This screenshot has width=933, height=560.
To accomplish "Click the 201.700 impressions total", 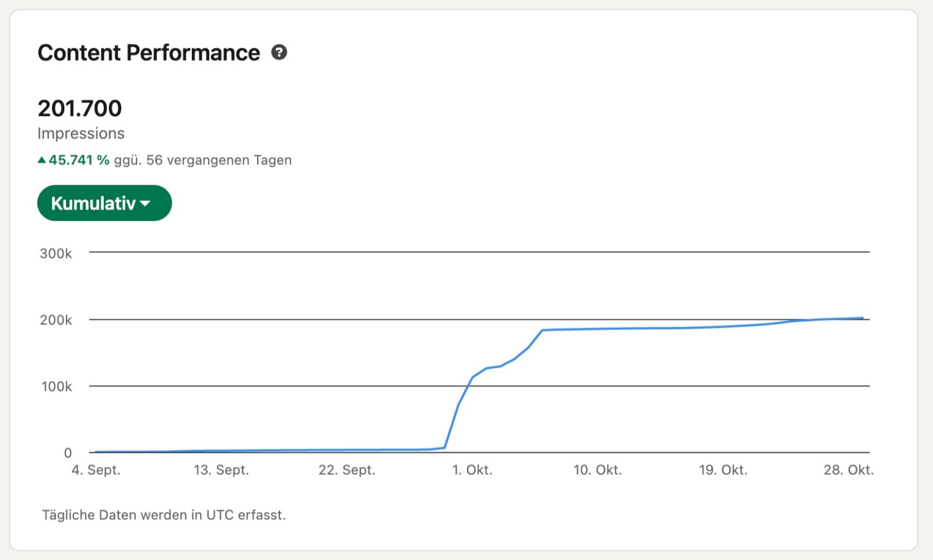I will pos(80,108).
